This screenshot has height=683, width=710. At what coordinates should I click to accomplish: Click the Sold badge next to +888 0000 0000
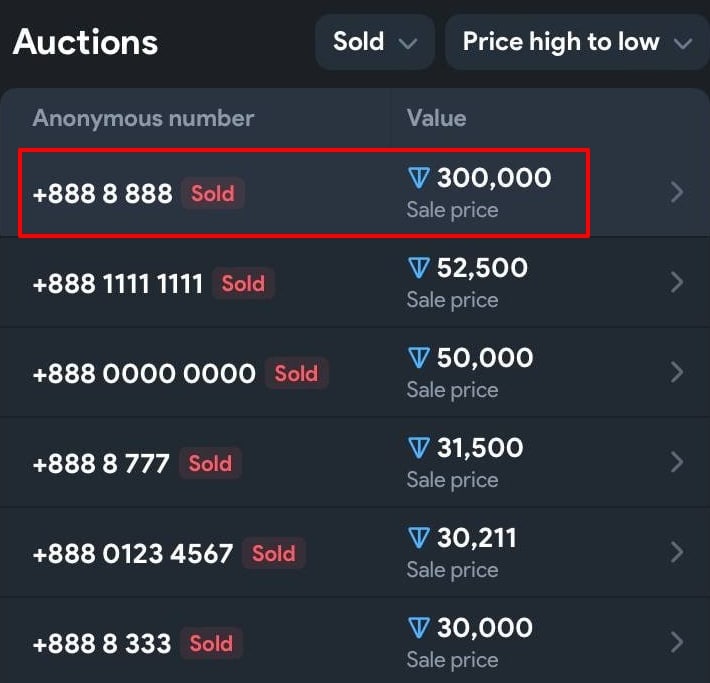pyautogui.click(x=296, y=373)
